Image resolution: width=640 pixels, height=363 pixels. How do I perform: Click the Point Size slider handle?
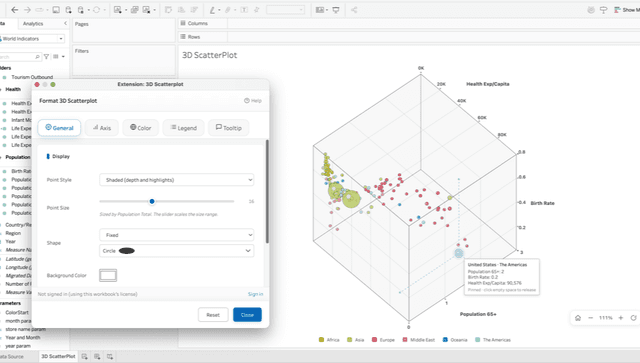(x=152, y=201)
